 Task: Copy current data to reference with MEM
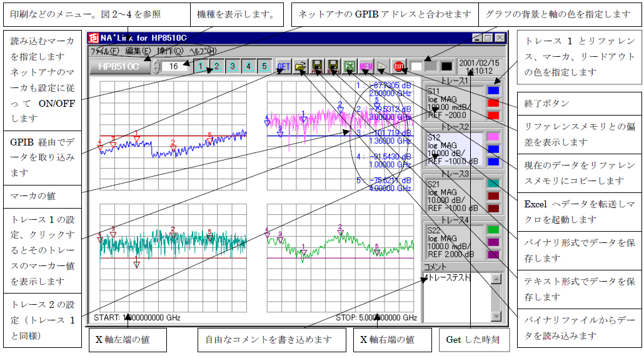coord(366,66)
